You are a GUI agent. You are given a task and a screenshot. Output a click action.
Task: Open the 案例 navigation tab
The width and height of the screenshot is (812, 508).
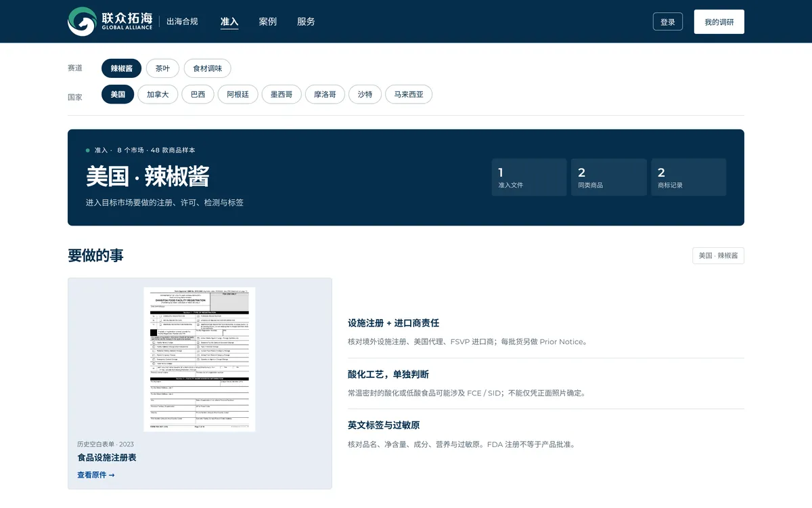(268, 22)
